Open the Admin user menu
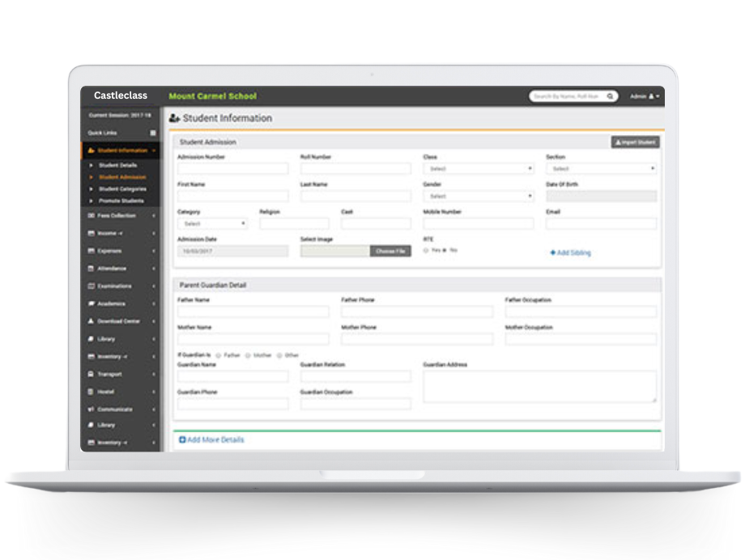Screen dimensions: 745x560 (x=645, y=96)
